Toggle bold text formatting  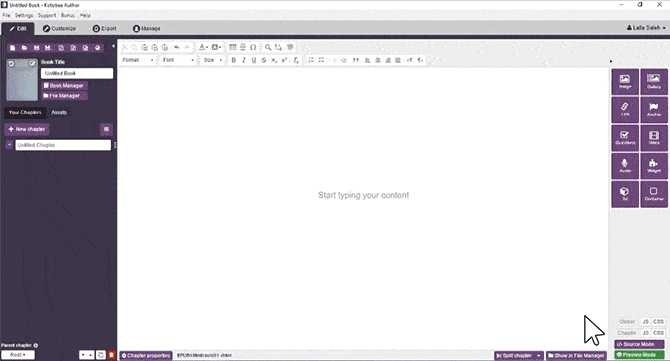[233, 60]
